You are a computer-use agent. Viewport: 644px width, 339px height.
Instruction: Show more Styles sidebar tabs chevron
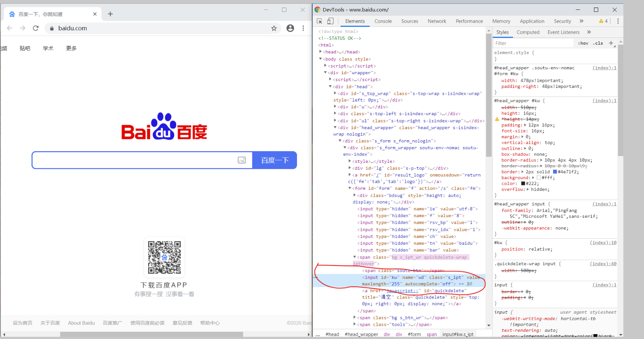[x=589, y=32]
